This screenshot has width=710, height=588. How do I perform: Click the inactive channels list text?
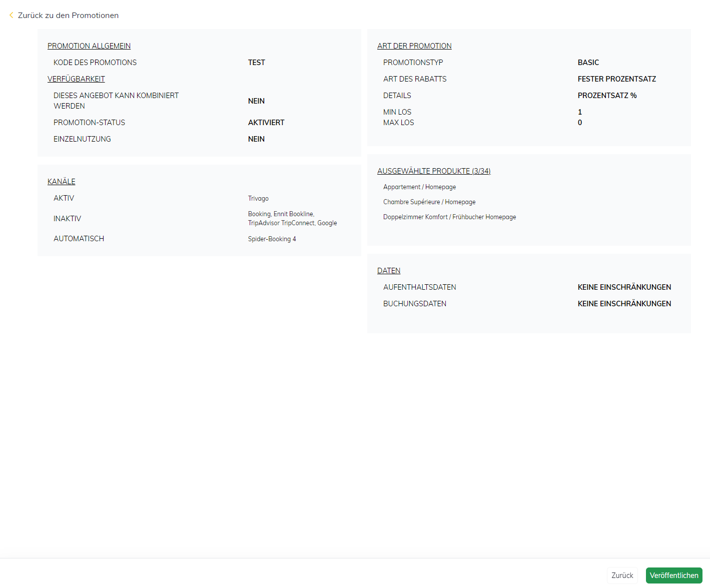click(x=292, y=219)
